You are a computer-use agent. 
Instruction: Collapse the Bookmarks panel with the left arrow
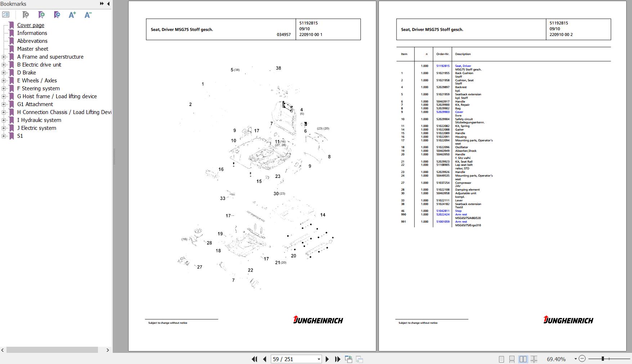click(x=108, y=4)
